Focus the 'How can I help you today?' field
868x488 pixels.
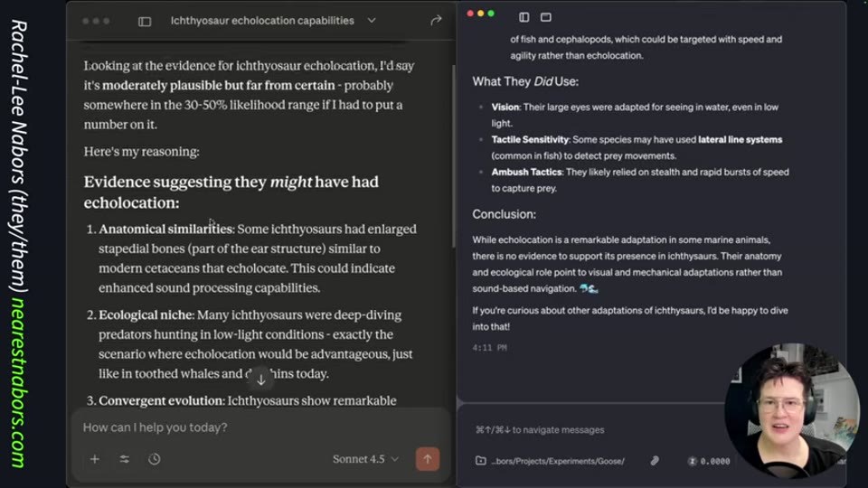(260, 427)
